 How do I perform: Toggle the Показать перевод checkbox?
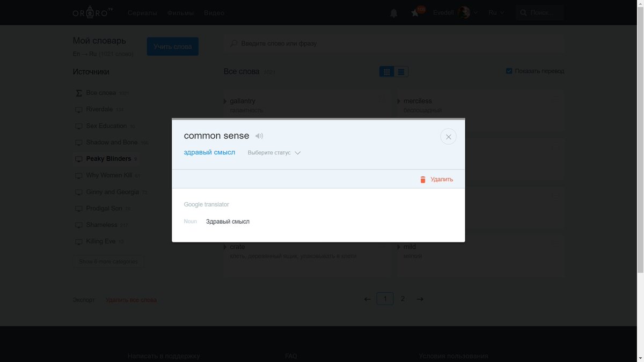point(509,71)
